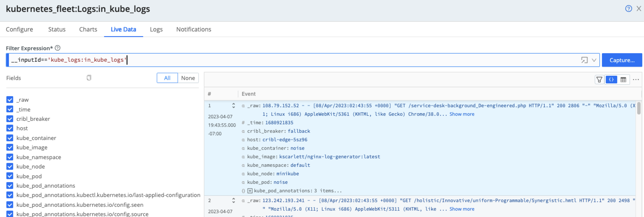
Task: Click the copy Fields icon next to Fields header
Action: (89, 78)
